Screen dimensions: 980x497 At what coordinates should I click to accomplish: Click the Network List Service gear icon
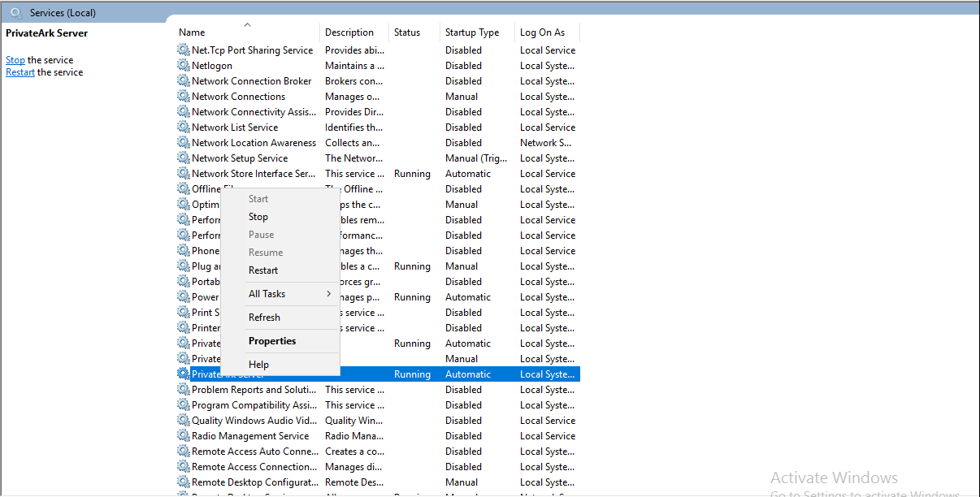(x=182, y=127)
